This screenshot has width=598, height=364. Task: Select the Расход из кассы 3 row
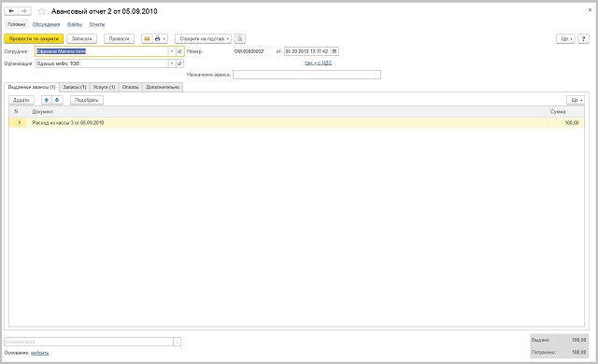point(296,123)
